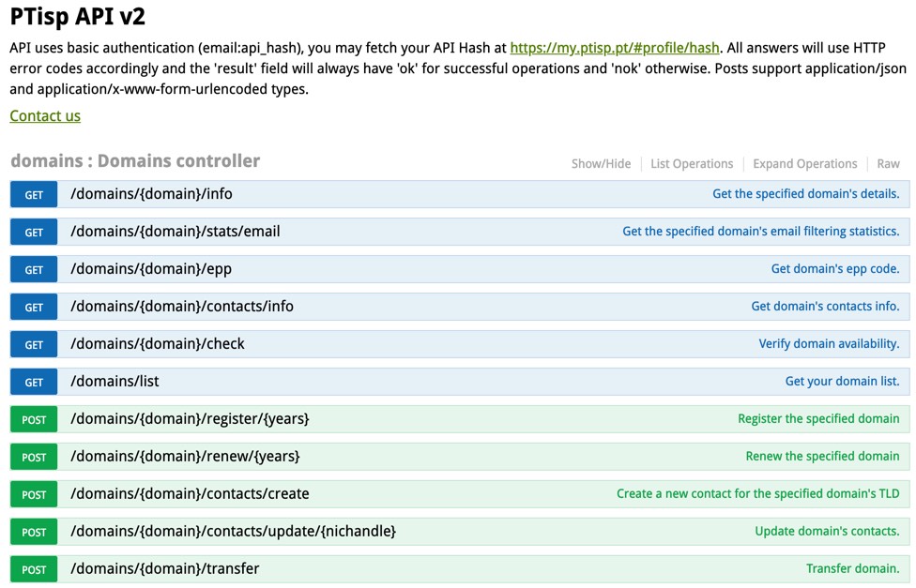This screenshot has width=916, height=588.
Task: Expand /domains/{domain}/contacts/update/{nichandle} path
Action: [x=233, y=532]
